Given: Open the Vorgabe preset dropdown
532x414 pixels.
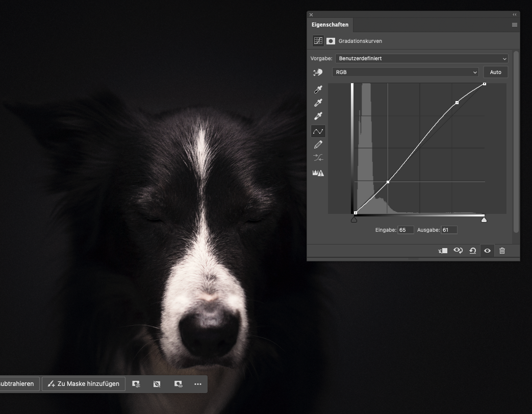Looking at the screenshot, I should 421,59.
